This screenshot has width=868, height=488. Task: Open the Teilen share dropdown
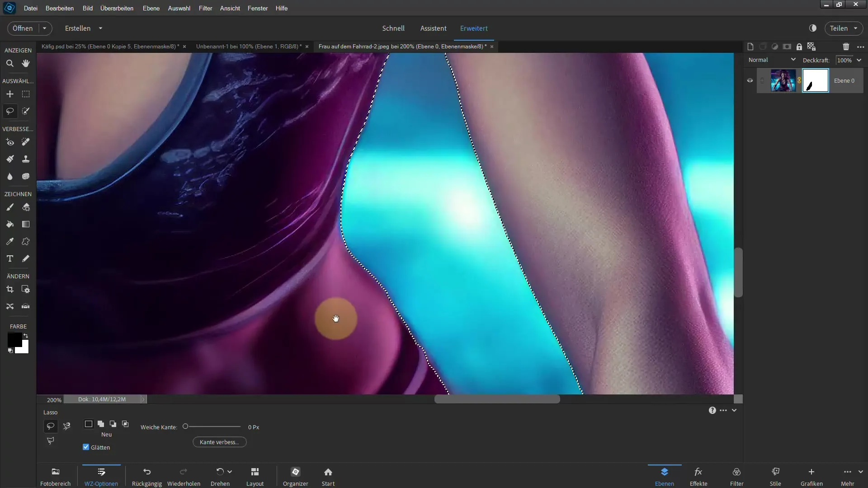pyautogui.click(x=844, y=28)
